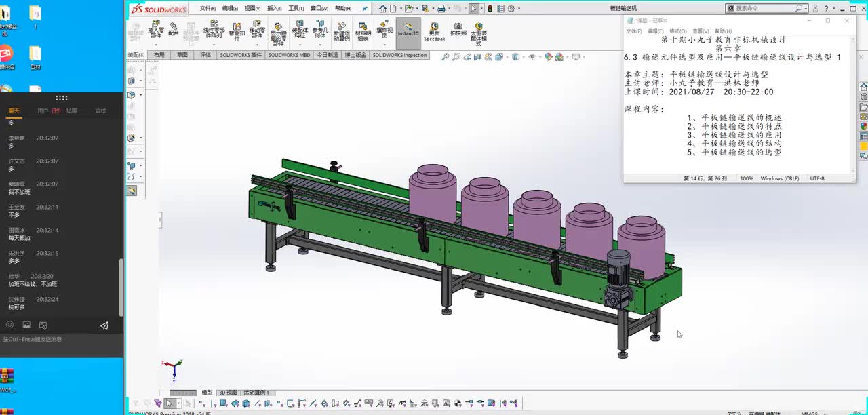Switch to the 评估 (Evaluate) tab
Viewport: 868px width, 415px height.
point(205,55)
